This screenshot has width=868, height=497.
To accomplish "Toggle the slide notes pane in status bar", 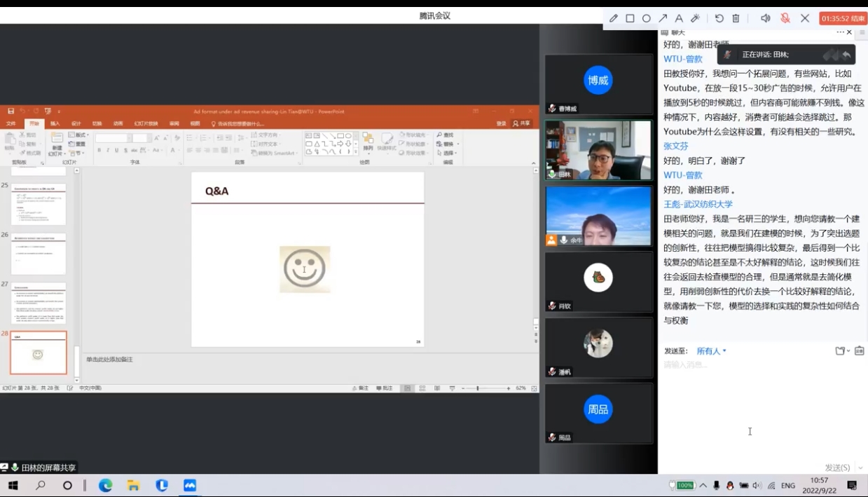I will (360, 388).
